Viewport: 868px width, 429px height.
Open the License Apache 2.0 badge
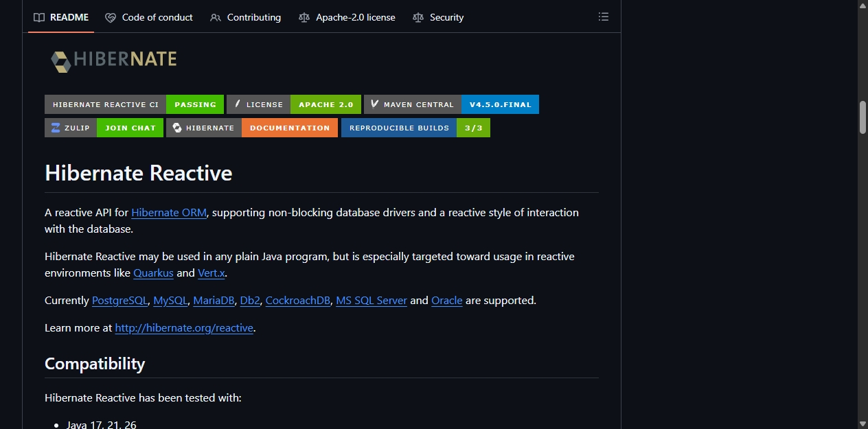[294, 104]
